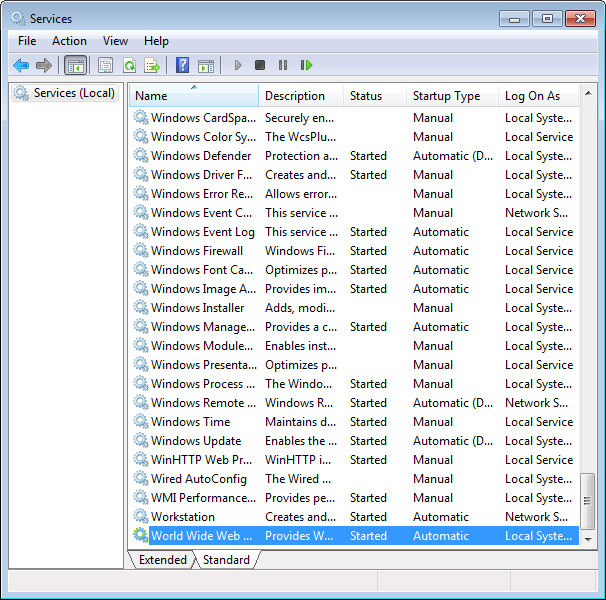Open the Properties toolbar icon
This screenshot has height=600, width=606.
pyautogui.click(x=105, y=65)
